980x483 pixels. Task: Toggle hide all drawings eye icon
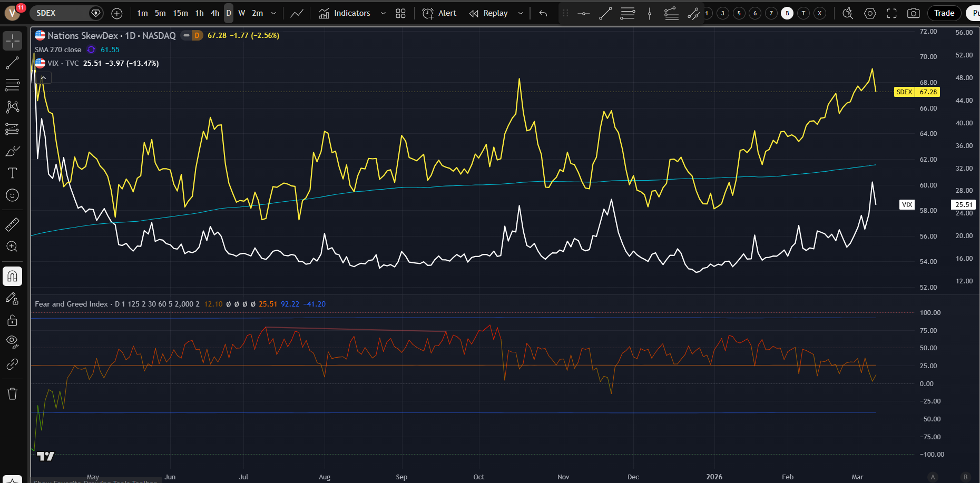tap(12, 341)
